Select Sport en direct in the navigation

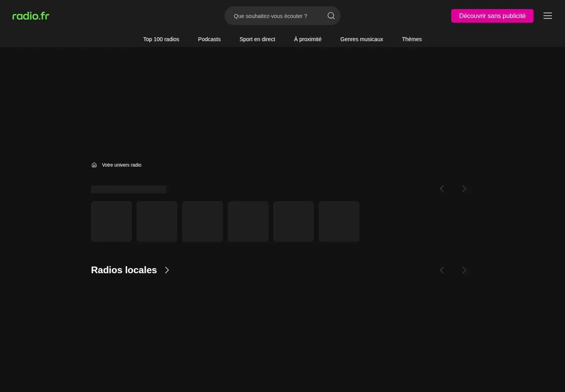[x=257, y=39]
